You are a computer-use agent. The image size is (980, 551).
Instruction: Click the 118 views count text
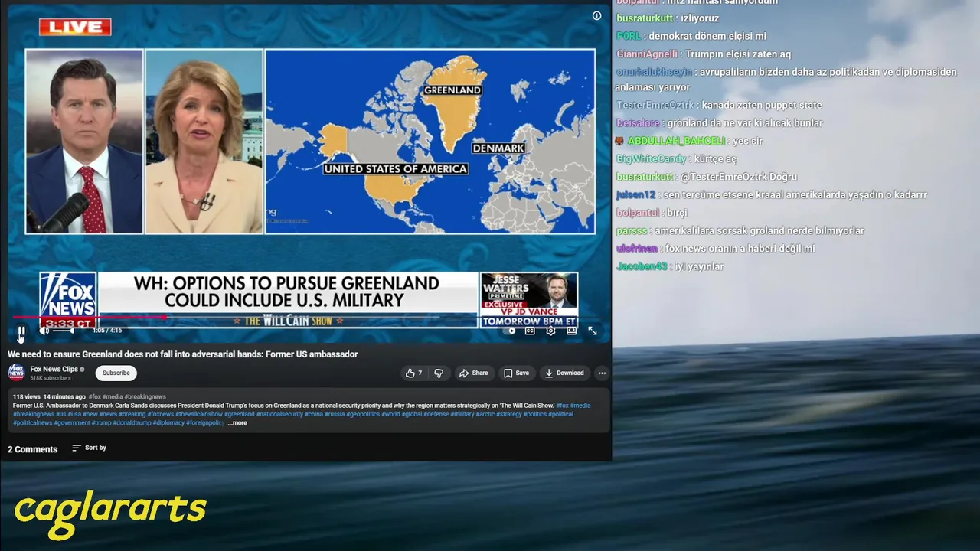coord(26,397)
